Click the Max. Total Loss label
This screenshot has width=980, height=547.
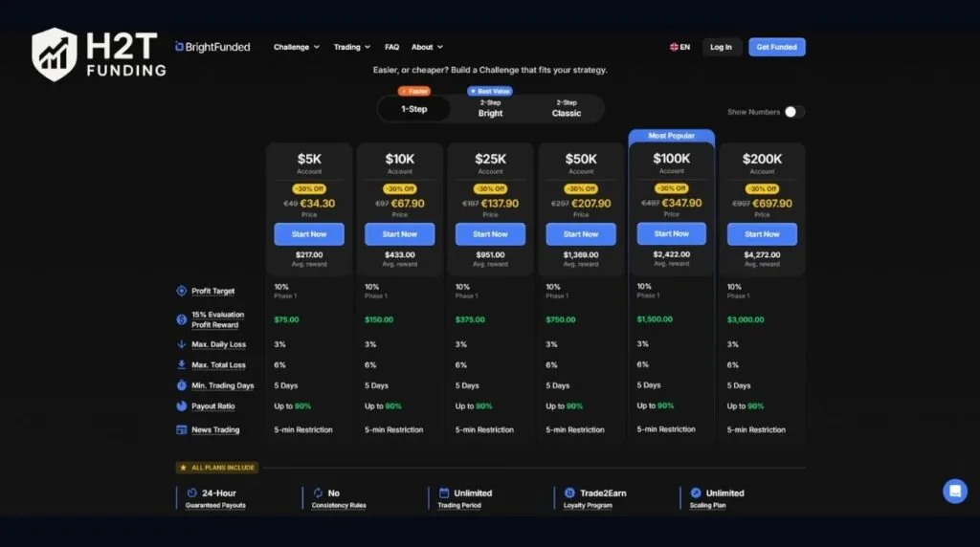(x=219, y=364)
